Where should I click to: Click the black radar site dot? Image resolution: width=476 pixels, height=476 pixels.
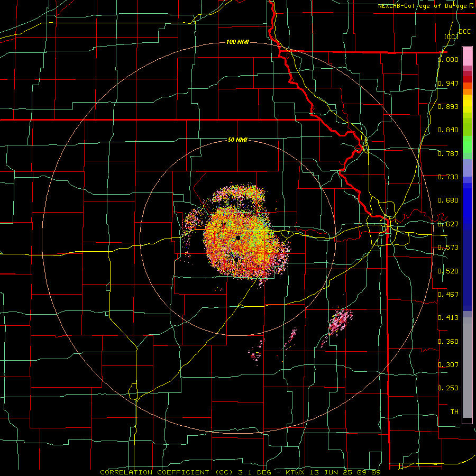(x=238, y=237)
